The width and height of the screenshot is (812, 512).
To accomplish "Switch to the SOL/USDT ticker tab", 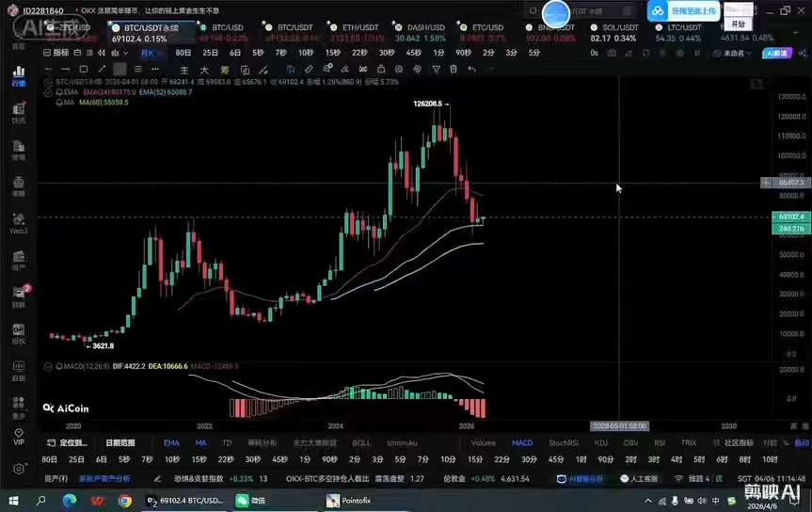I will [615, 32].
